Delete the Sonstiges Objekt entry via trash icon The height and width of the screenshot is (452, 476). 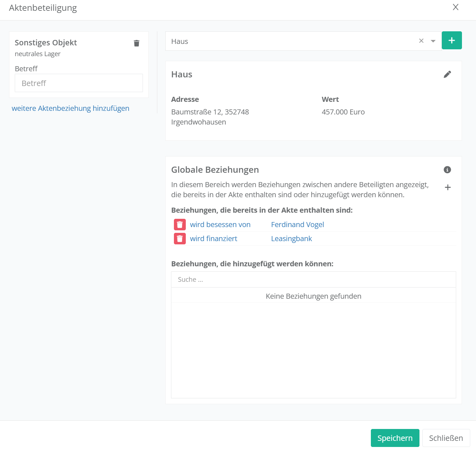tap(136, 43)
